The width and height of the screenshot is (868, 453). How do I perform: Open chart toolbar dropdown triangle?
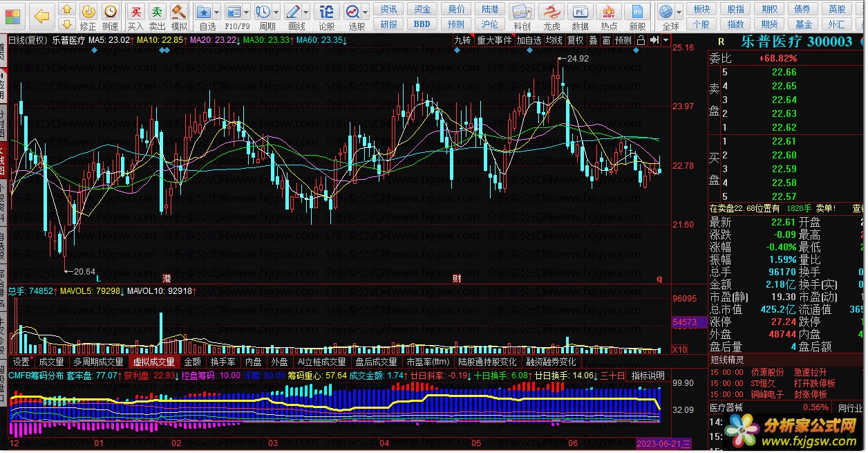pos(666,40)
